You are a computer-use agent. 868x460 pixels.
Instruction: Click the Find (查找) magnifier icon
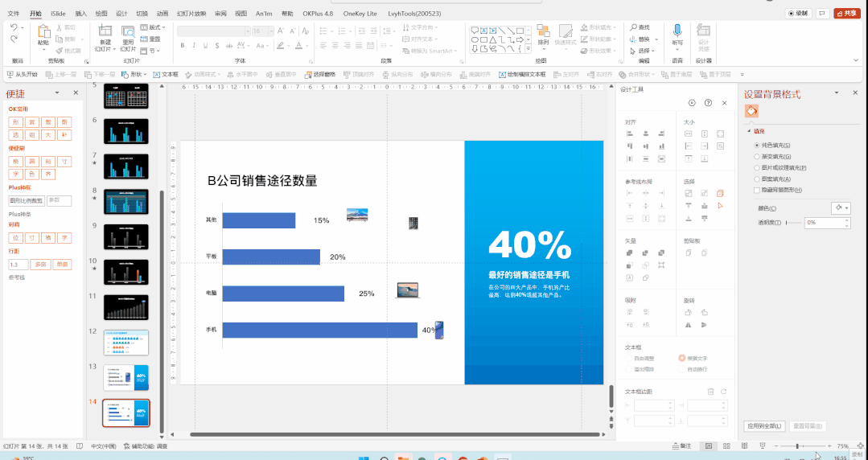633,27
